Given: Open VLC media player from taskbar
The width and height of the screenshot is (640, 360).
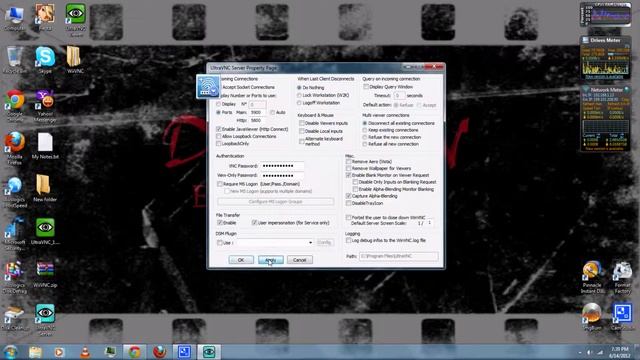Looking at the screenshot, I should tap(85, 352).
